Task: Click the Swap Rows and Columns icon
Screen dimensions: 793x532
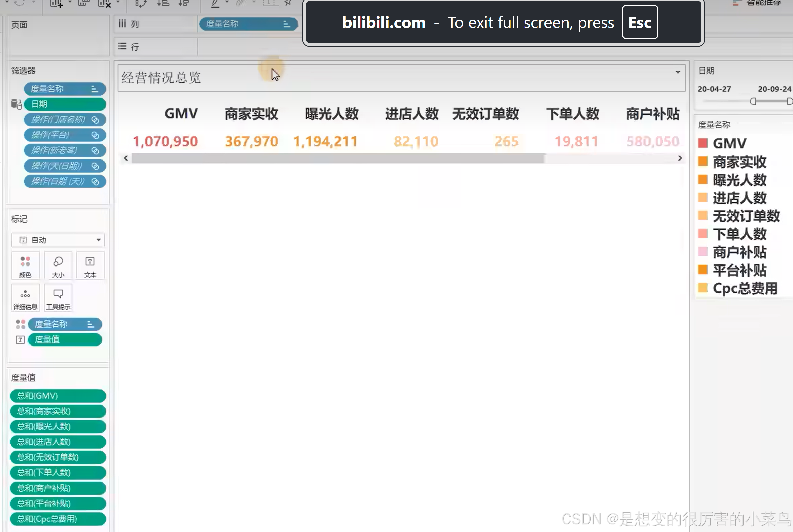Action: pyautogui.click(x=141, y=3)
